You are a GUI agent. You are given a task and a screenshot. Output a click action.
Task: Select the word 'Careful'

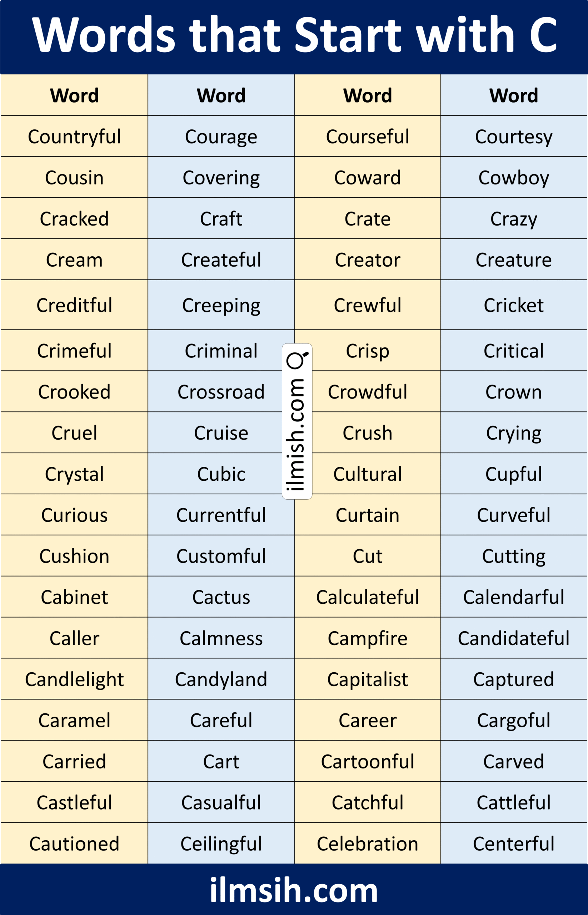(x=221, y=720)
